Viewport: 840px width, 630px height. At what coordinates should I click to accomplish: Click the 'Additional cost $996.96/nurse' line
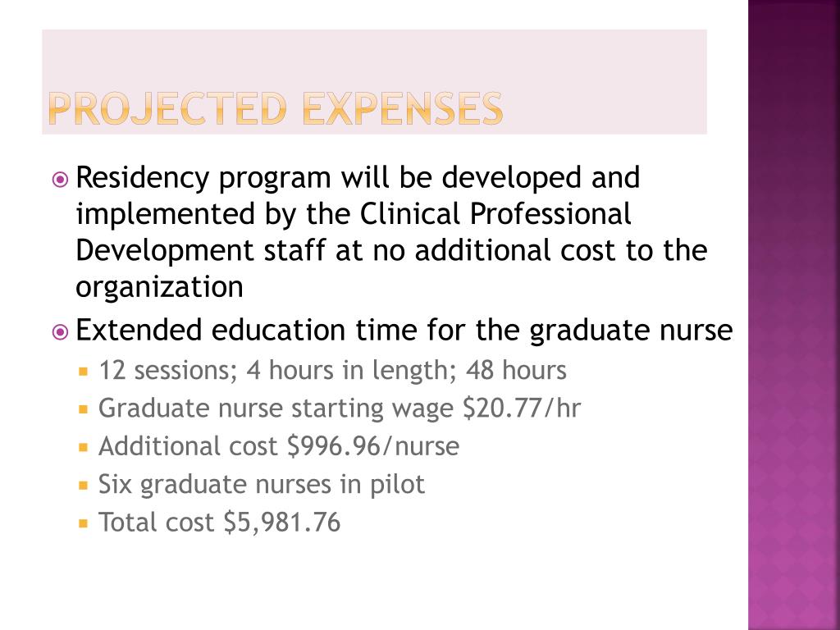[279, 446]
